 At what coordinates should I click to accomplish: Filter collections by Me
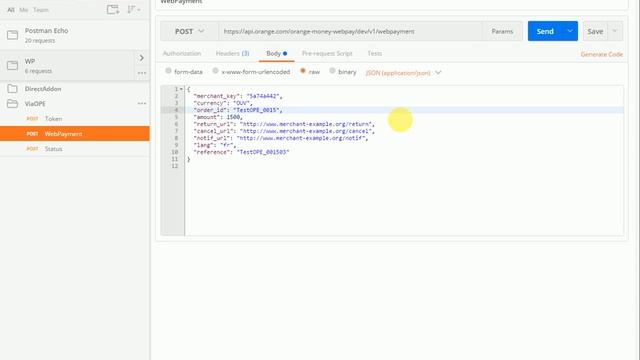point(24,10)
